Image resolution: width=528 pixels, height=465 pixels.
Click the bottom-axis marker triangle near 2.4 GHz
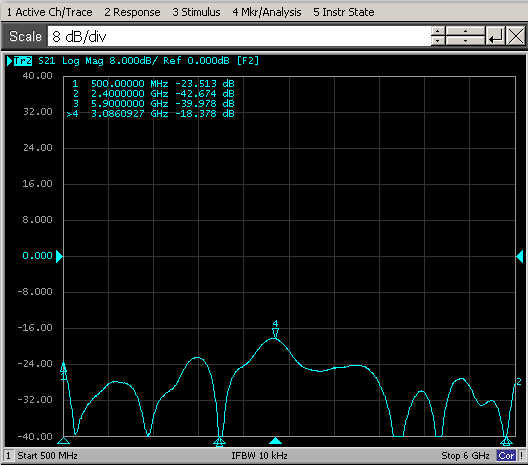tap(220, 441)
